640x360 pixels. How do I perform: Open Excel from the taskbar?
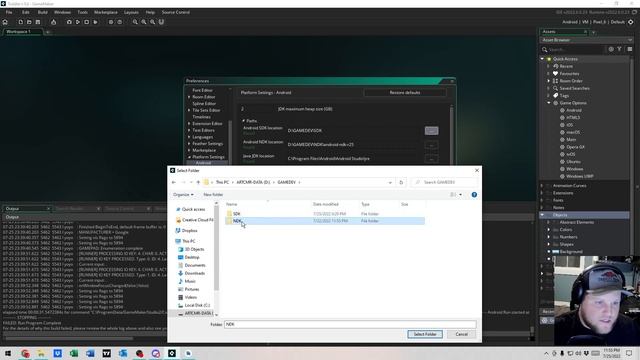click(74, 353)
